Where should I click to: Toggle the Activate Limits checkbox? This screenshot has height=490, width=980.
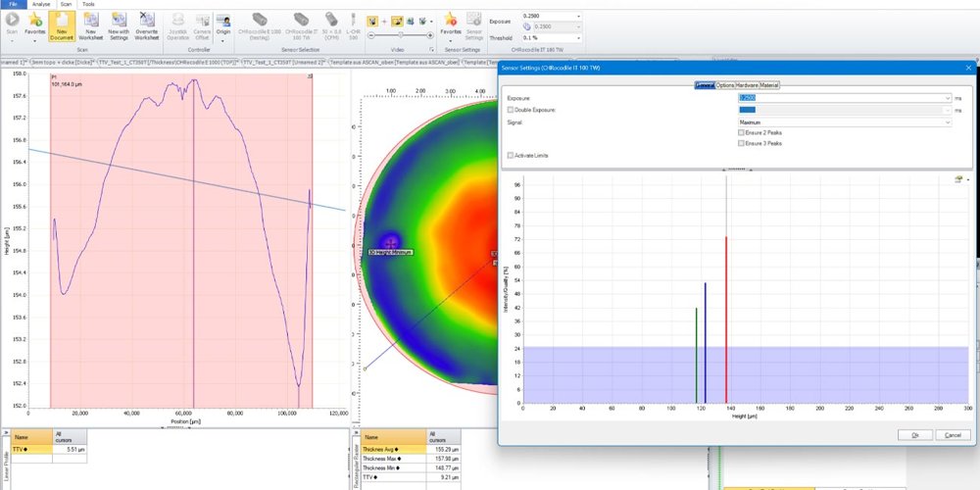(511, 155)
